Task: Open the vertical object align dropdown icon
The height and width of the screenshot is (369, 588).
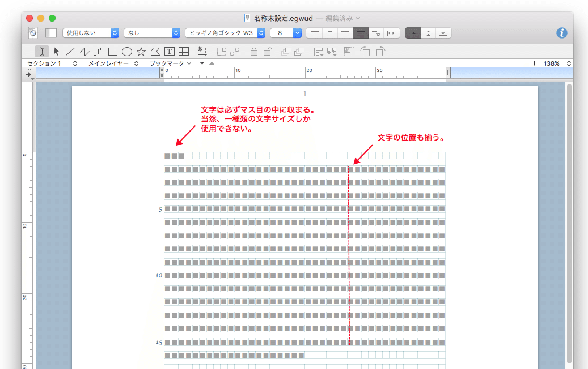Action: (x=332, y=52)
